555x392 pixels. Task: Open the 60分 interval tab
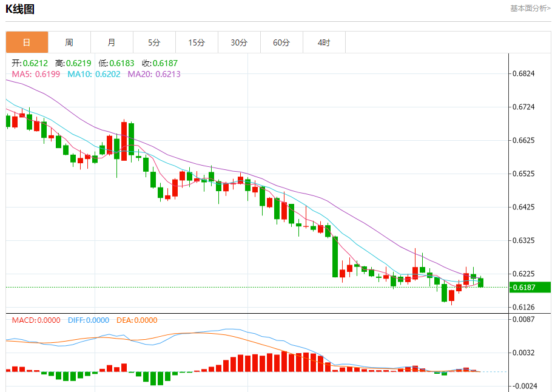[282, 42]
